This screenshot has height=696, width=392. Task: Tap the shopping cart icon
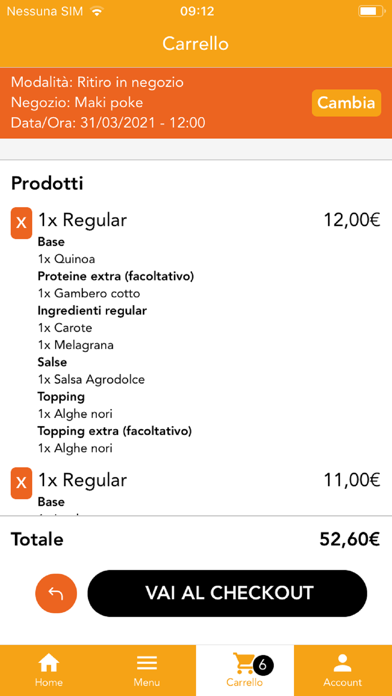[244, 664]
